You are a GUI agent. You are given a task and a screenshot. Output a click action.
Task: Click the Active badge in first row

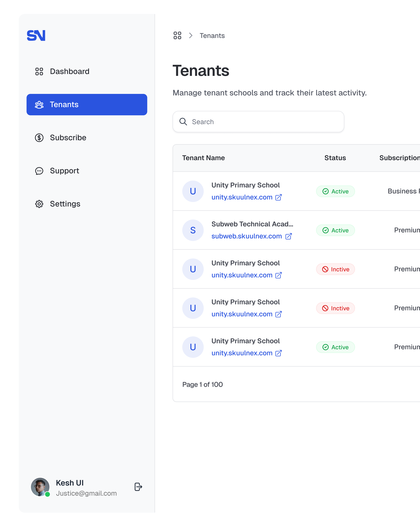click(x=335, y=191)
